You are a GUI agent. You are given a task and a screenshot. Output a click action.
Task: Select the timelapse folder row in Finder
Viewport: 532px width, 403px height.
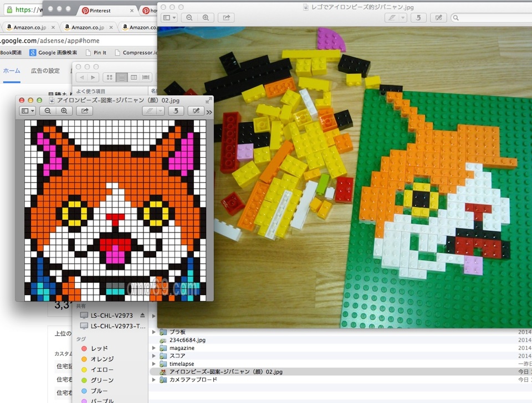coord(340,364)
